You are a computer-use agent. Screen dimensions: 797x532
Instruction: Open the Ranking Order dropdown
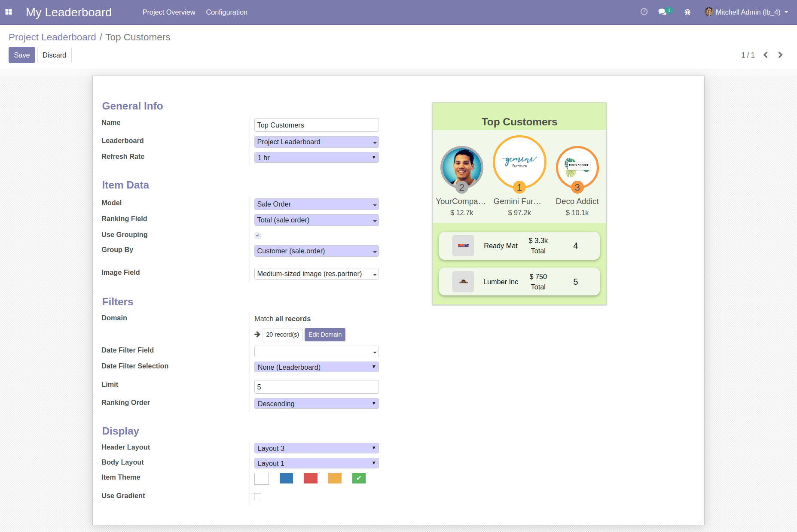click(x=316, y=404)
